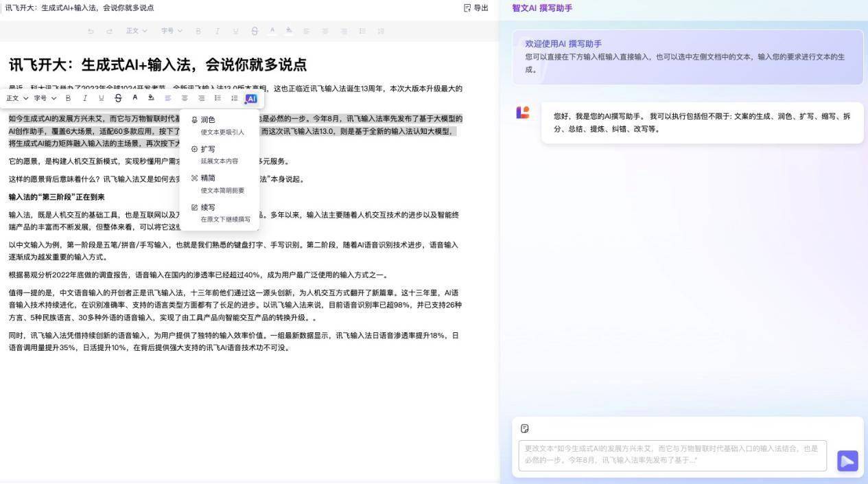868x484 pixels.
Task: Select the center alignment icon
Action: pos(185,98)
